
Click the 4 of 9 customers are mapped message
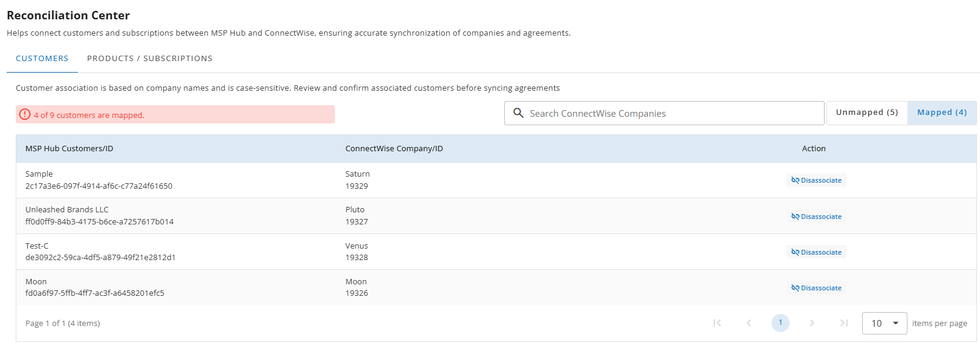89,115
